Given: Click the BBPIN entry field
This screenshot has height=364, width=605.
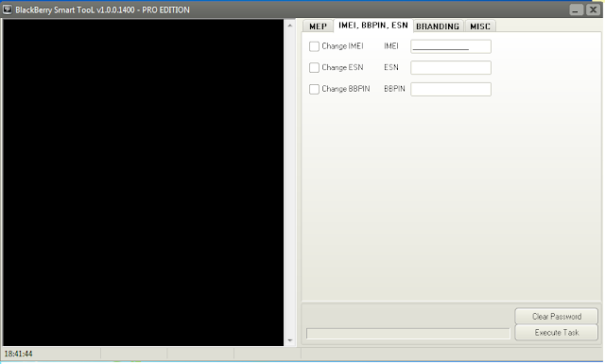Looking at the screenshot, I should (451, 89).
